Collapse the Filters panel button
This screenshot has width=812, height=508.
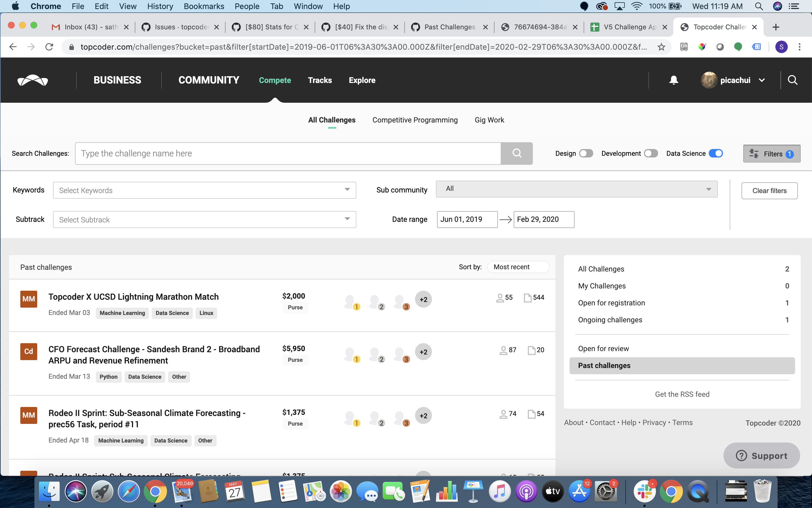[771, 154]
